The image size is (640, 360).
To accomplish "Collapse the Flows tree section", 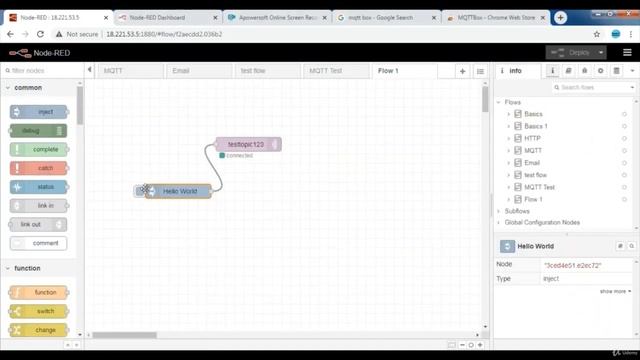I will 498,102.
